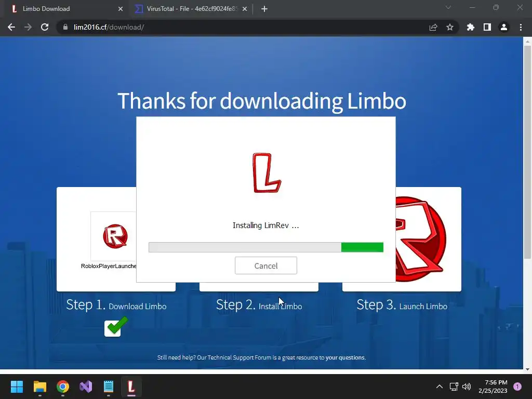
Task: Restore down the Chrome window
Action: pos(496,7)
